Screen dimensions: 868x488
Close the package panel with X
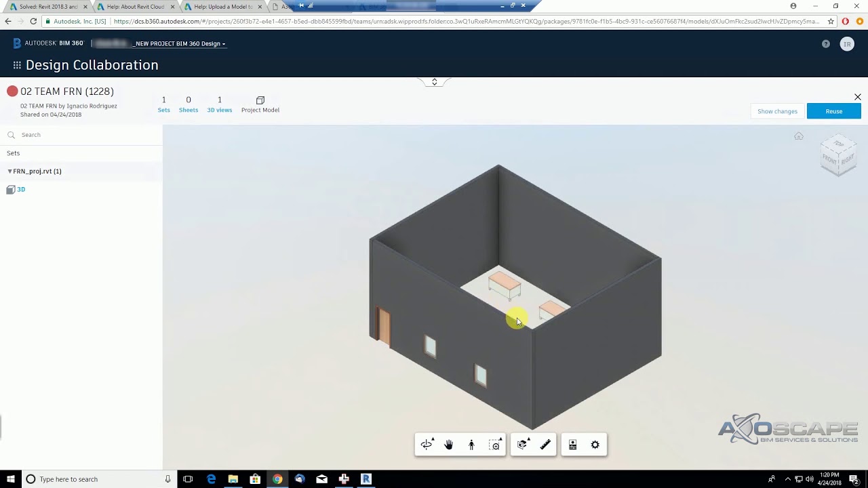pyautogui.click(x=858, y=97)
